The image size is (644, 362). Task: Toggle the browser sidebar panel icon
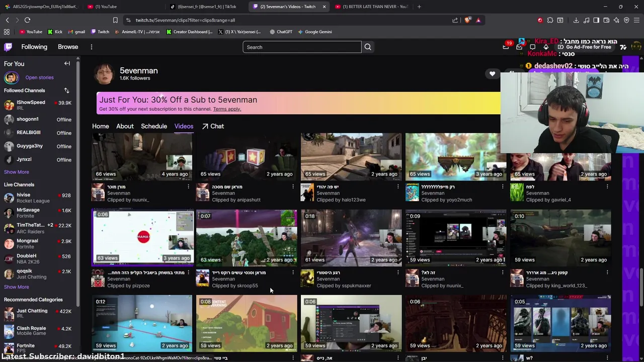click(596, 20)
